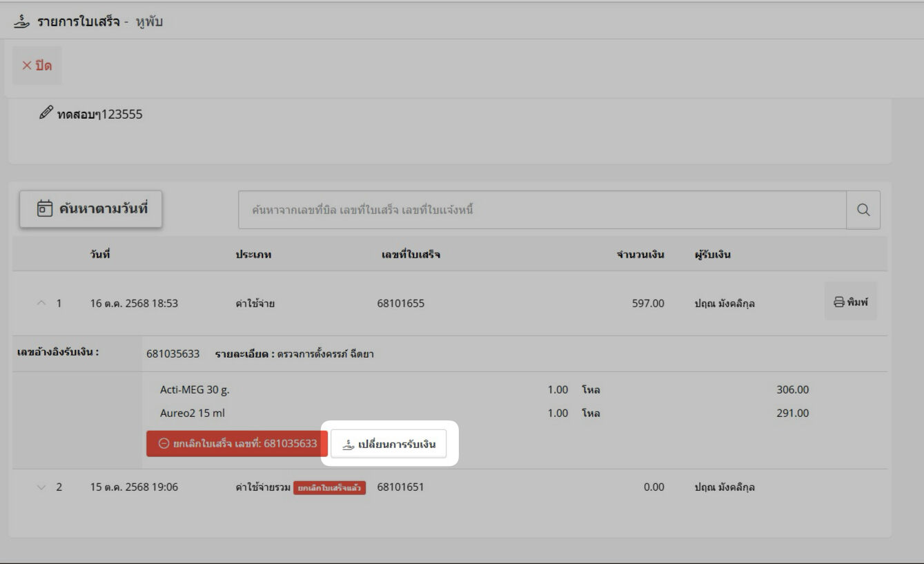
Task: Cancel receipt number 681035633
Action: [237, 444]
